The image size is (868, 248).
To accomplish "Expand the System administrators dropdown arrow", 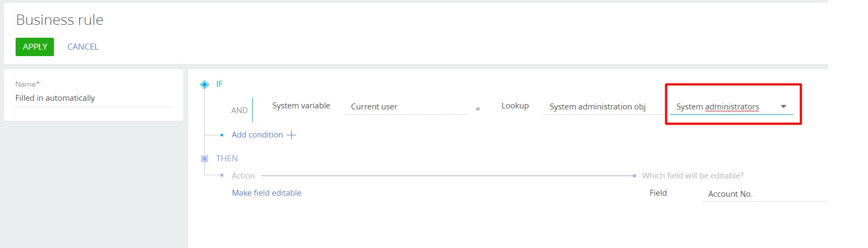I will pos(783,107).
